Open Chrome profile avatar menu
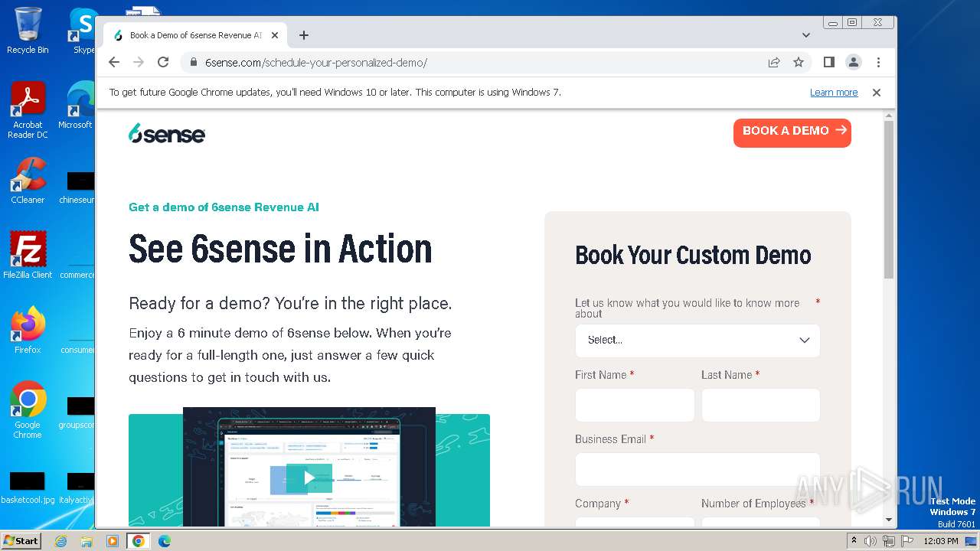Image resolution: width=980 pixels, height=551 pixels. 853,63
